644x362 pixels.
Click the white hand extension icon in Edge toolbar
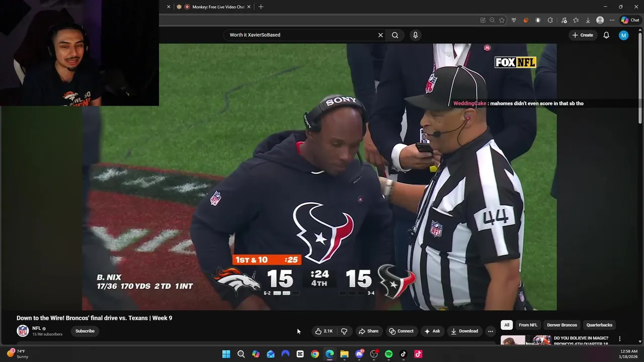click(x=538, y=20)
